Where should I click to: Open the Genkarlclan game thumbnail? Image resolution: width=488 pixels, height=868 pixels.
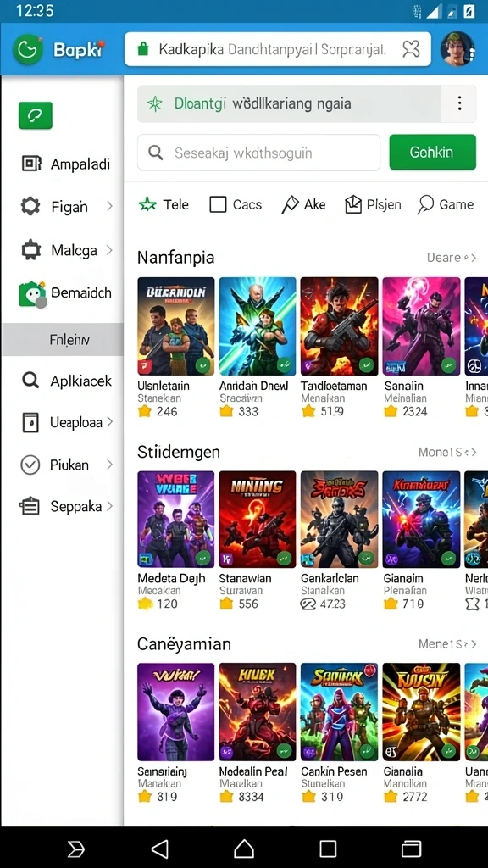click(x=339, y=520)
